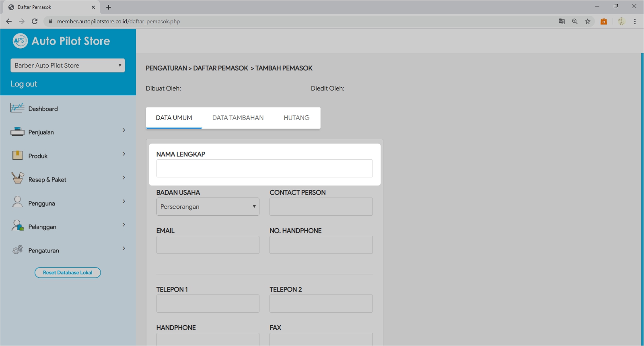Click into the Email input field

point(208,245)
